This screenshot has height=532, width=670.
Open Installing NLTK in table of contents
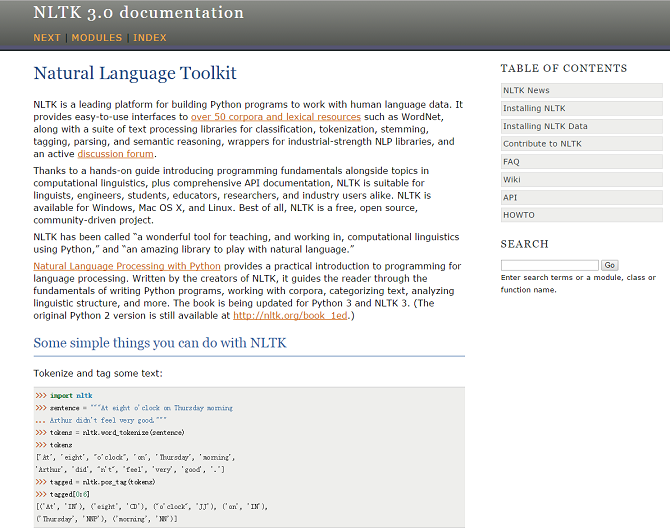pyautogui.click(x=582, y=109)
